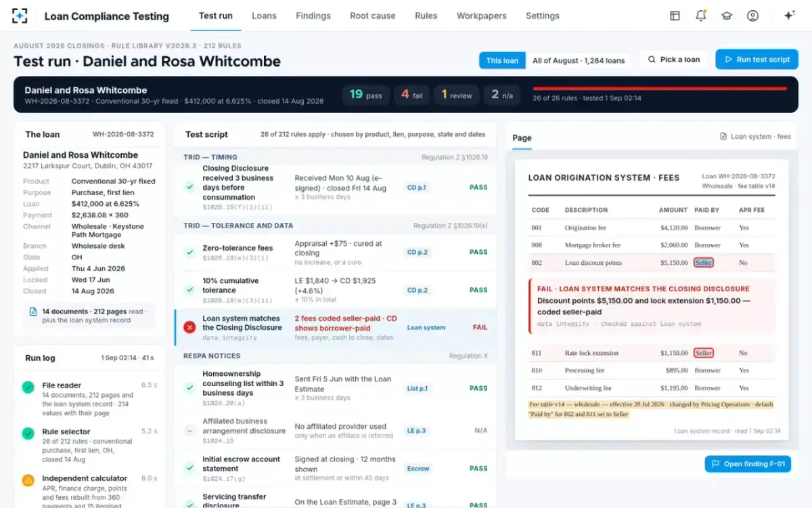Click the Rule selector green check icon
Screen dimensions: 812x508
(28, 433)
